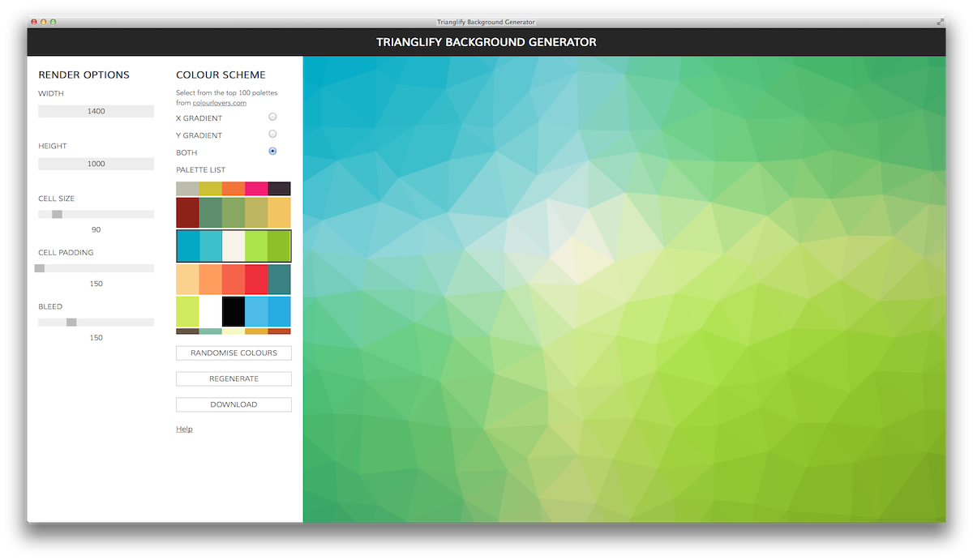
Task: Click the 'Select from the top 100 palettes' text
Action: pyautogui.click(x=227, y=93)
